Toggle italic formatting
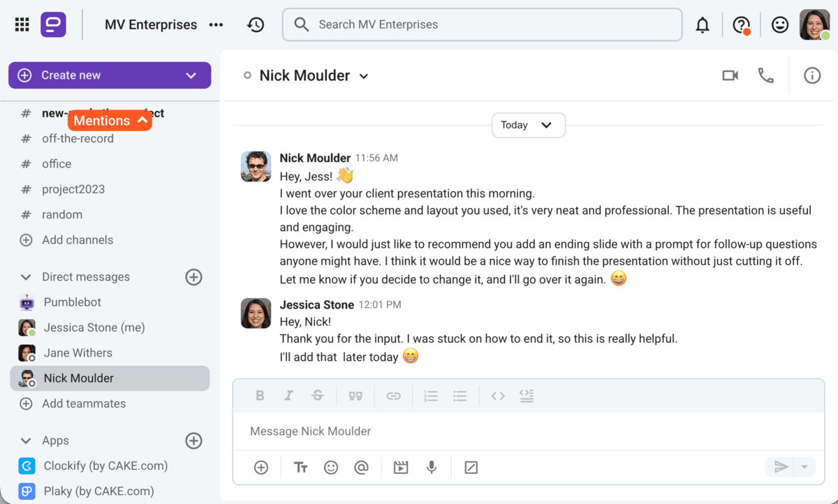The width and height of the screenshot is (838, 504). tap(288, 396)
